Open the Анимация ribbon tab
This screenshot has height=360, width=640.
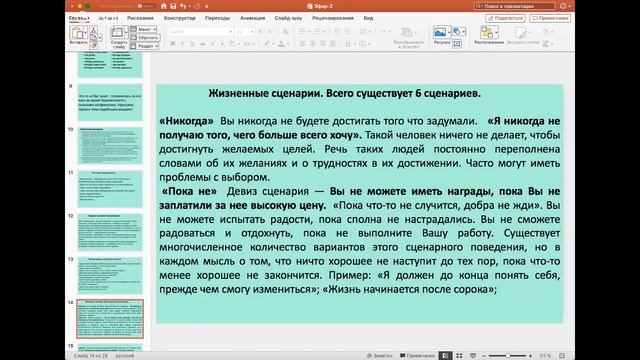coord(252,18)
